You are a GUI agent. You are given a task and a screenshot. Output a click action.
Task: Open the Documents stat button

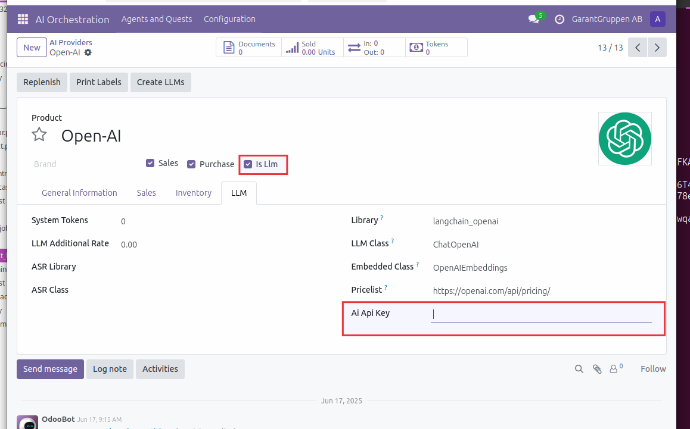pos(249,48)
